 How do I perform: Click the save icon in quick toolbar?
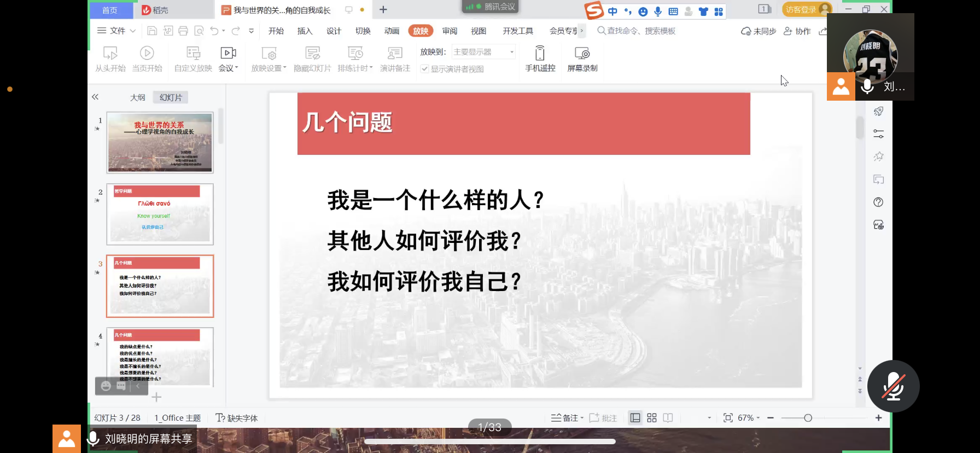pyautogui.click(x=152, y=31)
